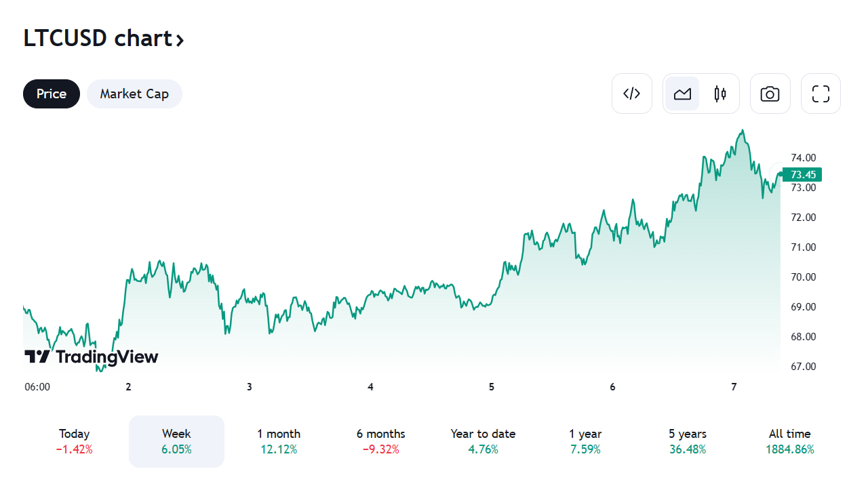Take a chart snapshot with camera icon
The width and height of the screenshot is (868, 488).
point(770,94)
